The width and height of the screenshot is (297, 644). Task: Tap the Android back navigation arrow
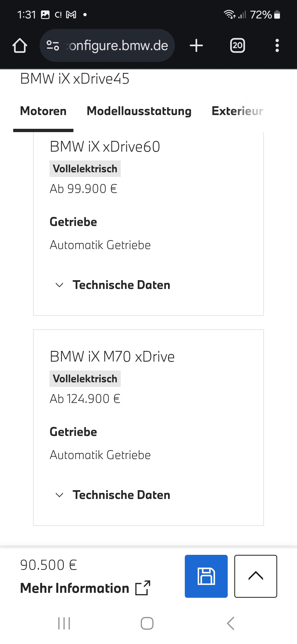pos(231,623)
